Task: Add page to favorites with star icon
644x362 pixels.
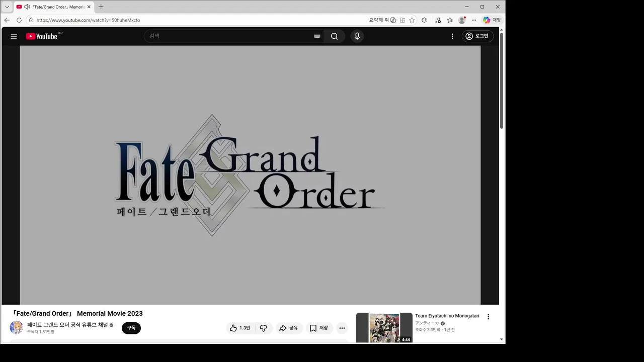Action: pos(412,20)
